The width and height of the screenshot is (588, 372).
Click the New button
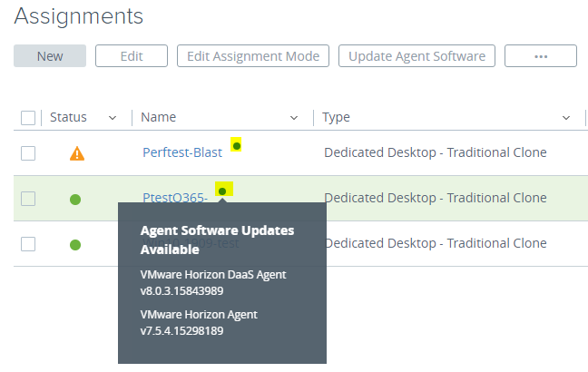coord(50,56)
